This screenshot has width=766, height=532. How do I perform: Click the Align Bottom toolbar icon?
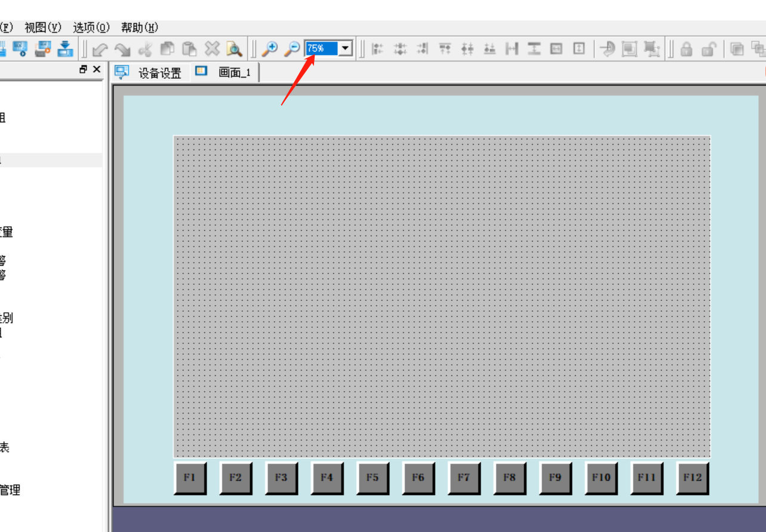(490, 49)
